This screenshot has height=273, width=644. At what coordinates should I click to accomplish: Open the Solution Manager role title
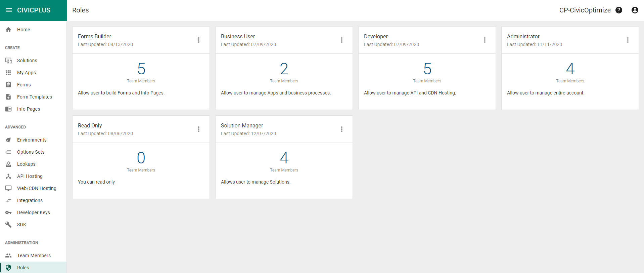242,125
